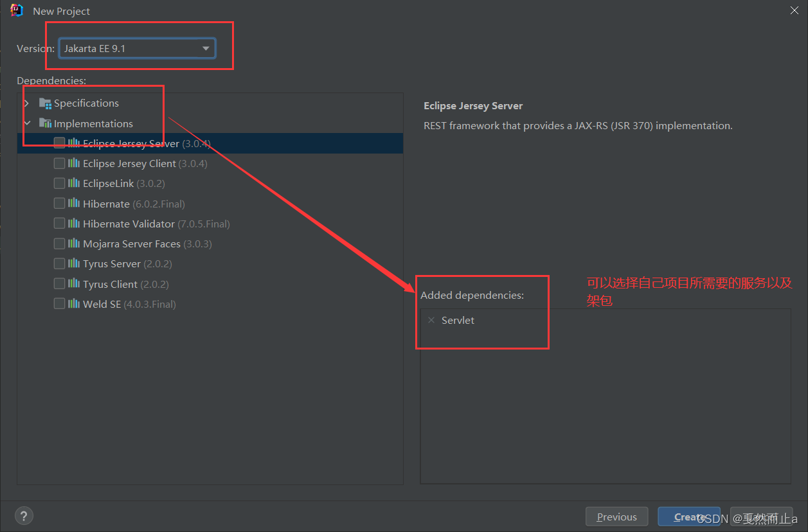The image size is (808, 532).
Task: Click the Previous button
Action: tap(617, 517)
